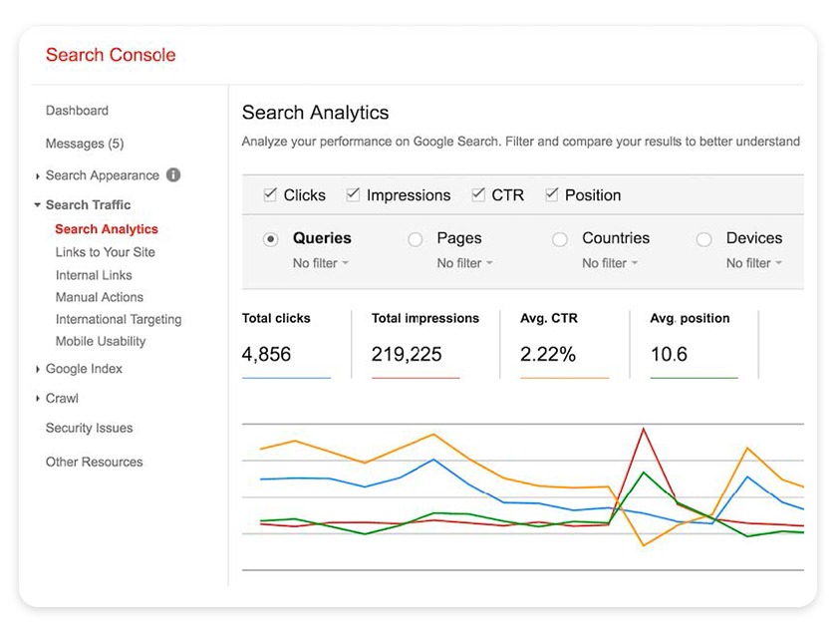Expand the Crawl section

[x=62, y=398]
